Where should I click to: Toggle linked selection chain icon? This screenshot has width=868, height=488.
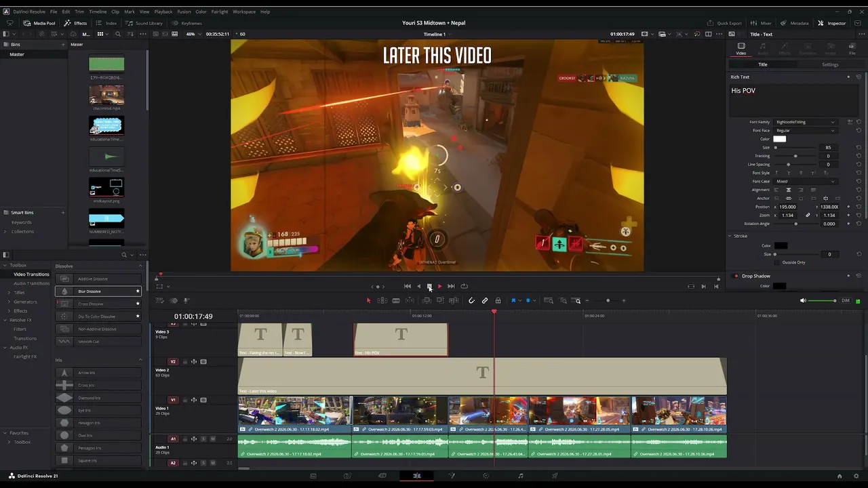pyautogui.click(x=485, y=300)
